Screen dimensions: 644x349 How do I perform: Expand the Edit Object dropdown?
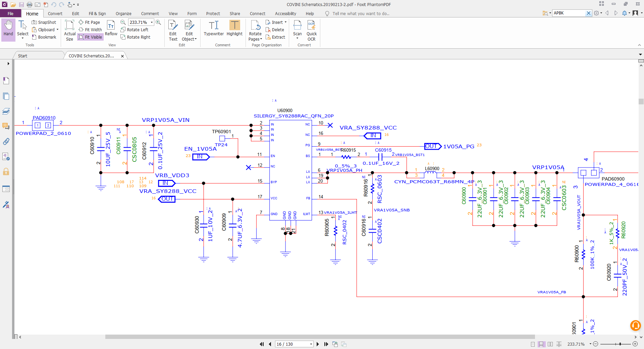(196, 39)
